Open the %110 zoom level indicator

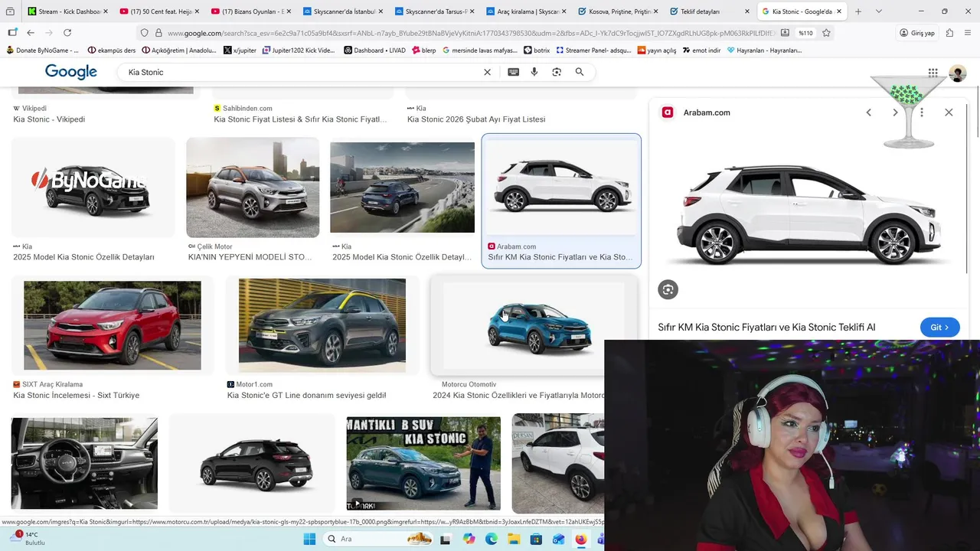[805, 33]
